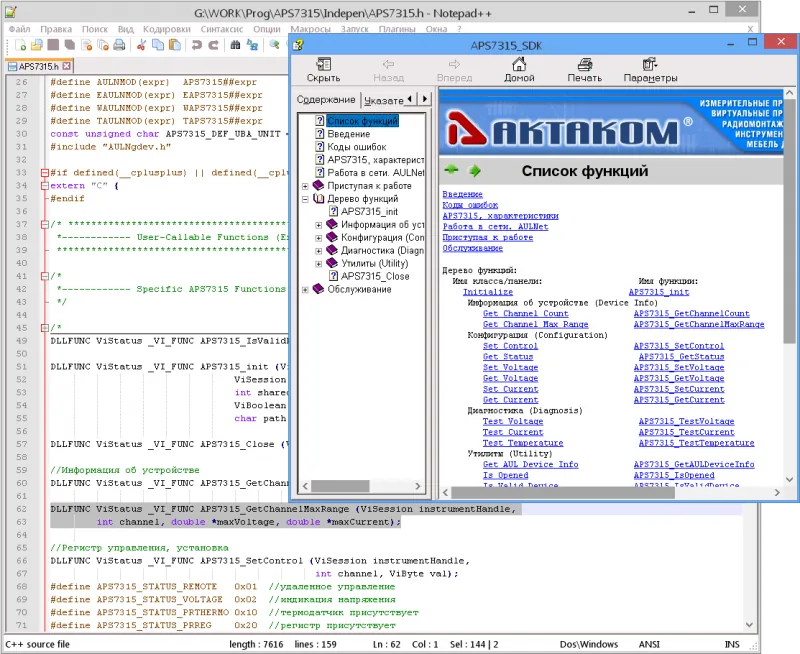Click the Open file folder icon

[37, 45]
